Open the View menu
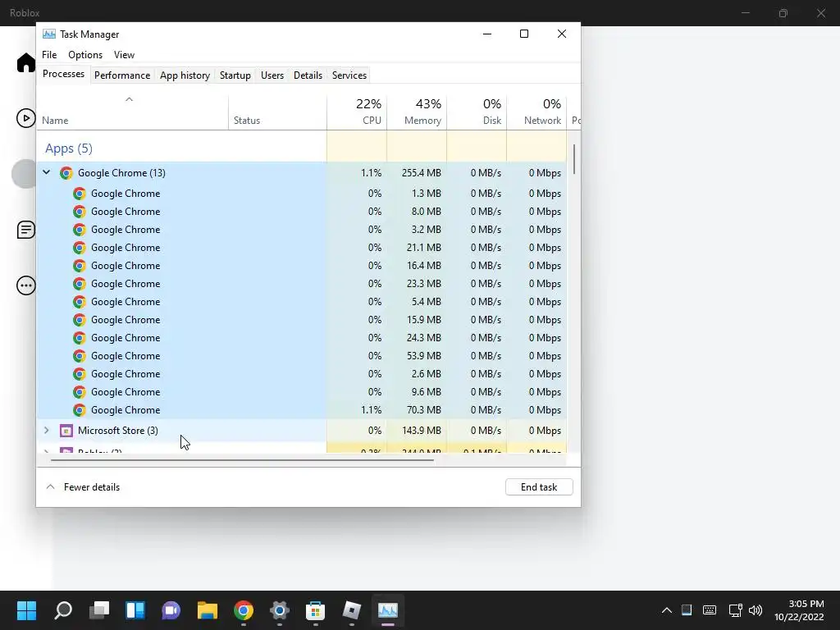840x630 pixels. 124,55
